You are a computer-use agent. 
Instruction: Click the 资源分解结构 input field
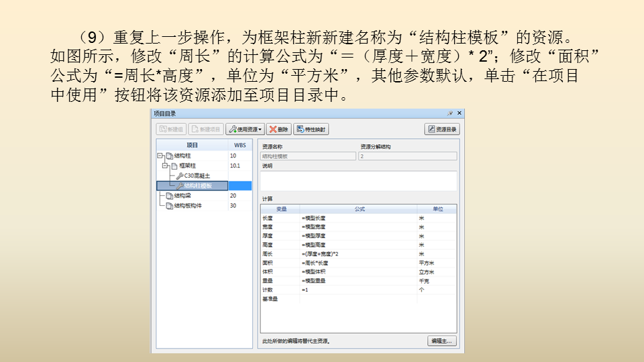(x=407, y=156)
